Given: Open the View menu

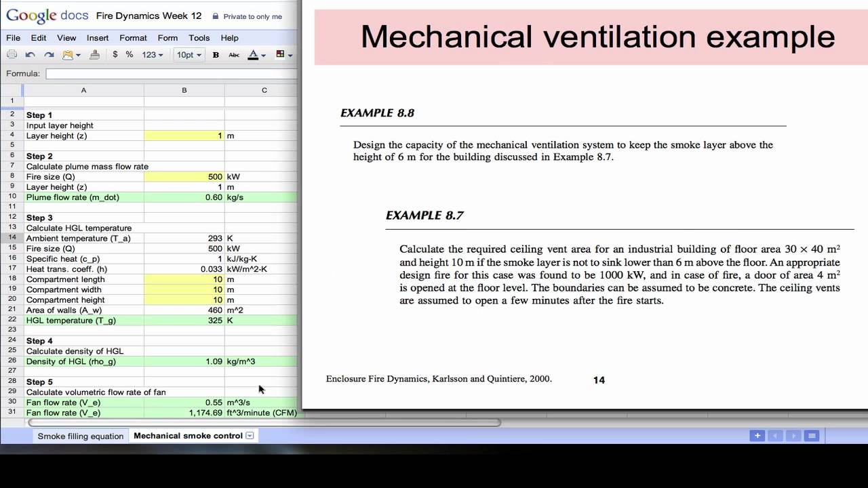Looking at the screenshot, I should (66, 38).
